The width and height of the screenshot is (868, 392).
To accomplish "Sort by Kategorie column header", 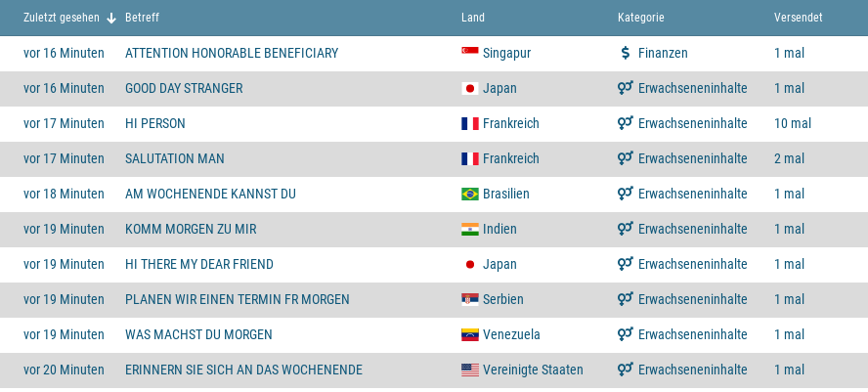I will coord(641,18).
